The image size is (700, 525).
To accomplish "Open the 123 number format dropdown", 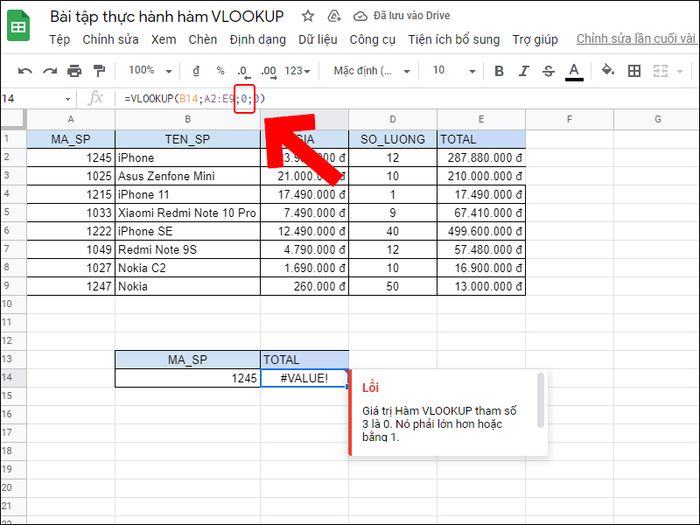I will (297, 71).
